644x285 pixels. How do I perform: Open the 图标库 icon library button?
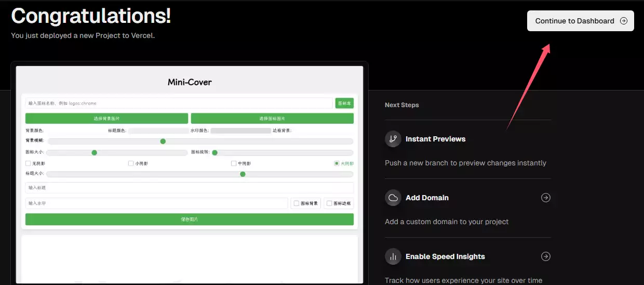point(344,103)
